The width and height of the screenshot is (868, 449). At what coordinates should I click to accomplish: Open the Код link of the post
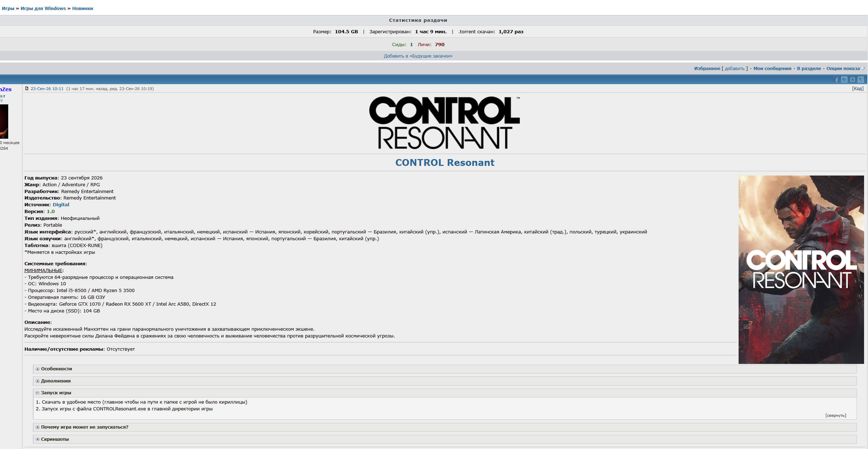[x=858, y=88]
